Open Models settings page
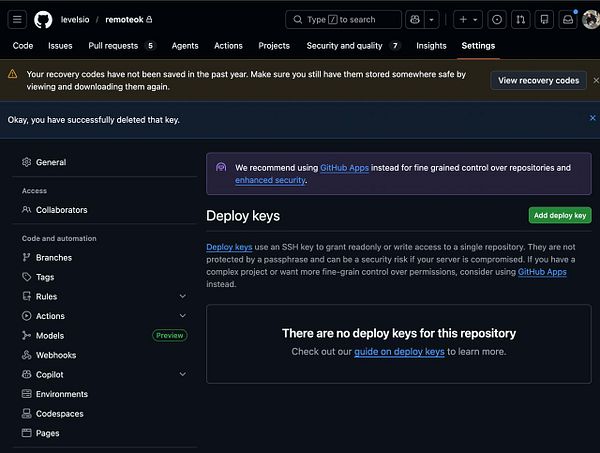Image resolution: width=600 pixels, height=453 pixels. tap(50, 336)
